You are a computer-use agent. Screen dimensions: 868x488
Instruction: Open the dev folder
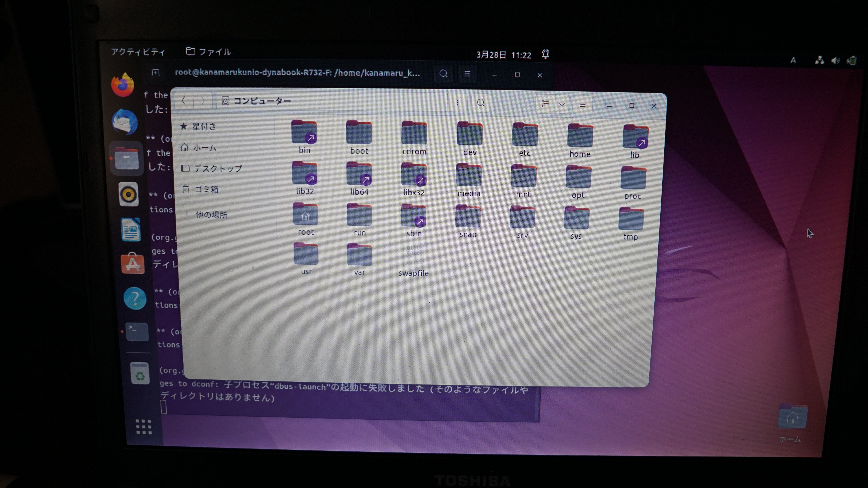(469, 139)
